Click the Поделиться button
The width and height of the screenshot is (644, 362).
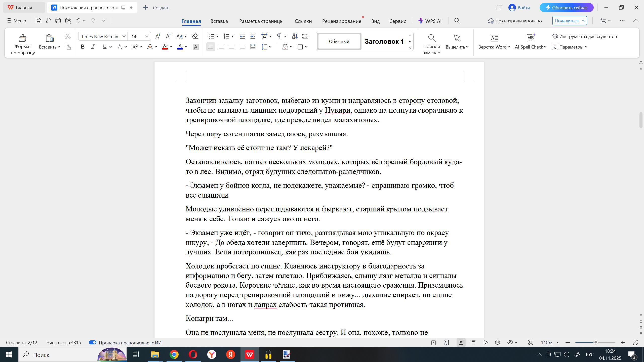tap(567, 21)
